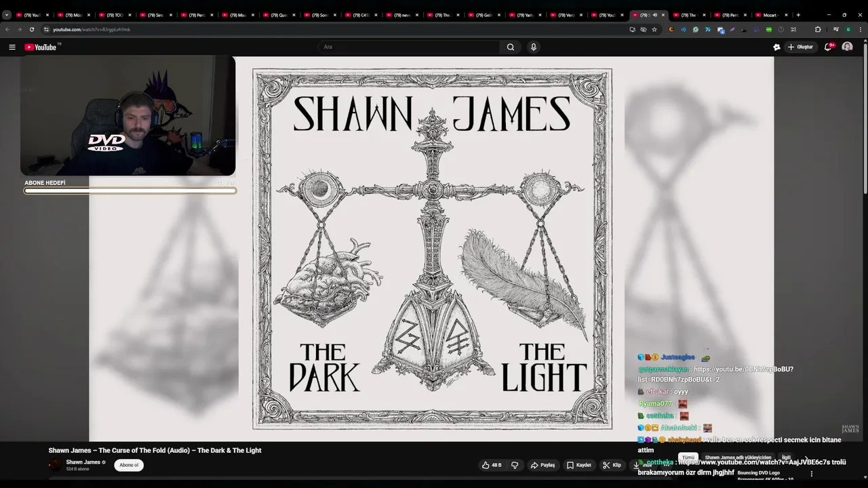Click the Paylaş share button
Viewport: 868px width, 488px height.
coord(543,465)
